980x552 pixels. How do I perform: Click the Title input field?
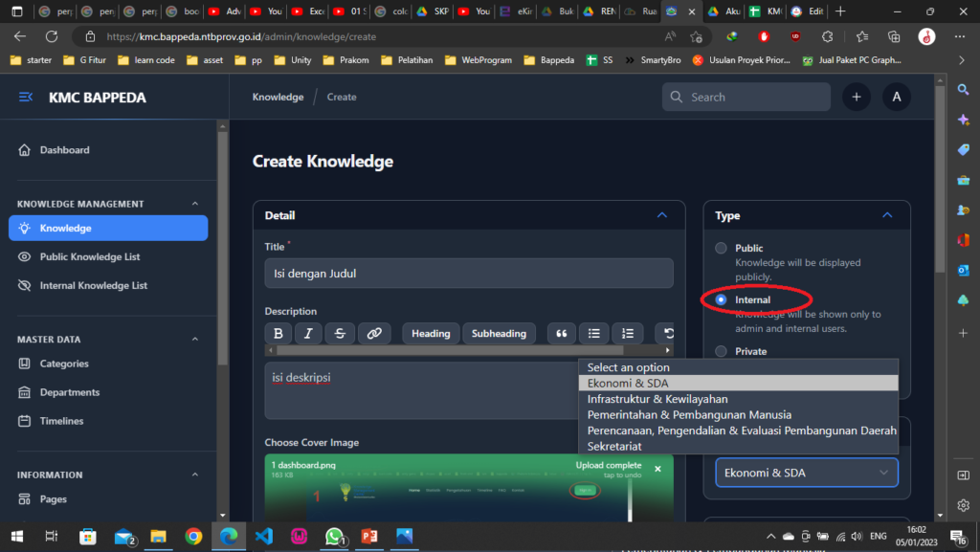click(468, 274)
